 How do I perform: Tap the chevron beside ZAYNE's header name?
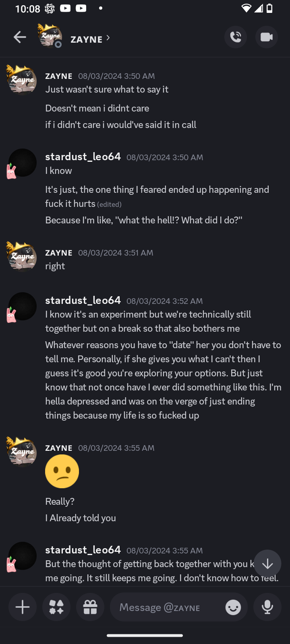click(x=108, y=38)
